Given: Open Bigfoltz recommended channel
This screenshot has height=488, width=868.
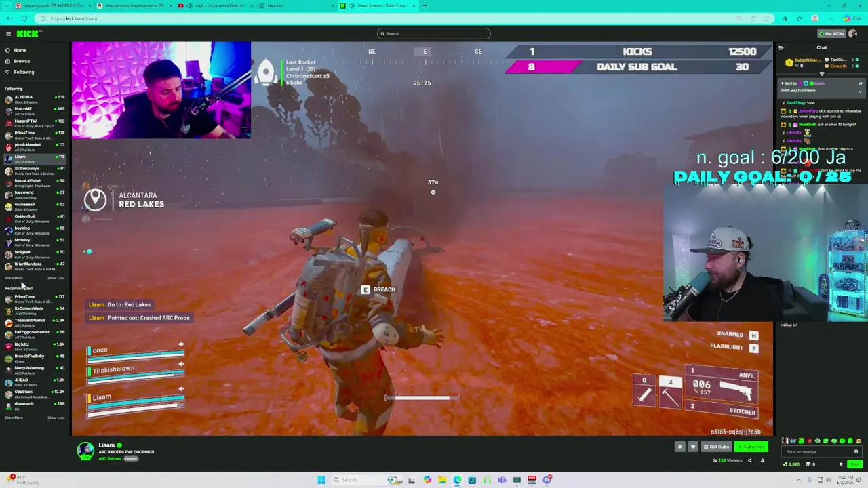Looking at the screenshot, I should [x=34, y=346].
